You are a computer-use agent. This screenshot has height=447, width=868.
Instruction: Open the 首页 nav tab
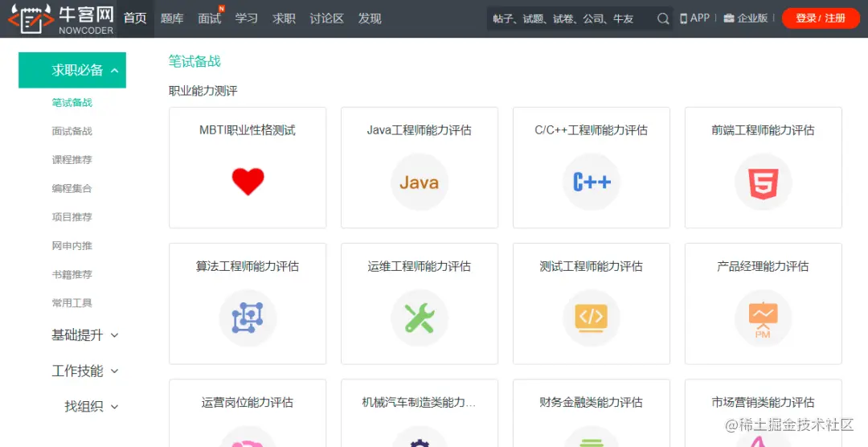click(135, 18)
